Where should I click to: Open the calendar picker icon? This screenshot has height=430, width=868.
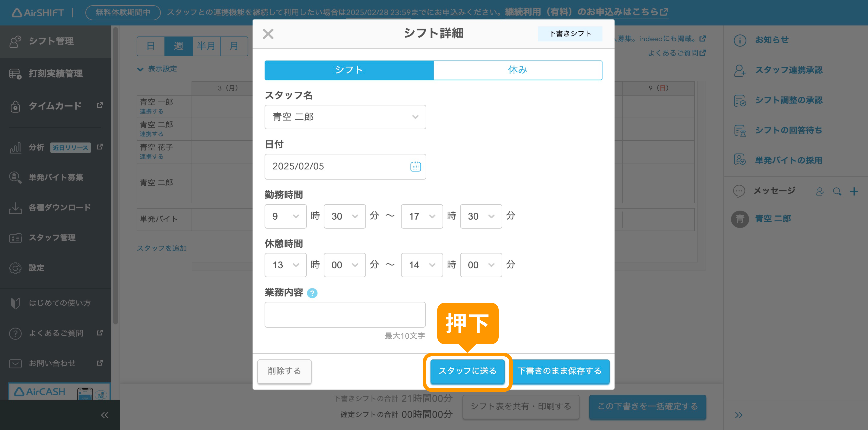click(415, 167)
